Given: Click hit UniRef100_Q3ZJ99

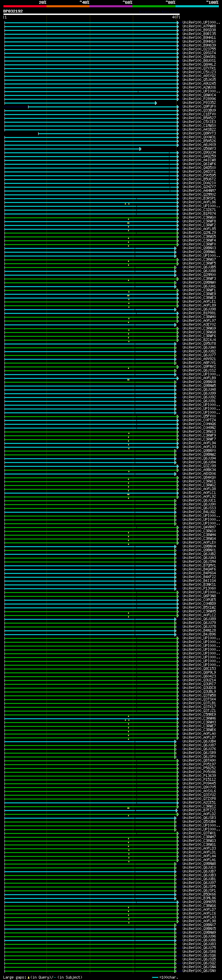Looking at the screenshot, I should point(199,466).
